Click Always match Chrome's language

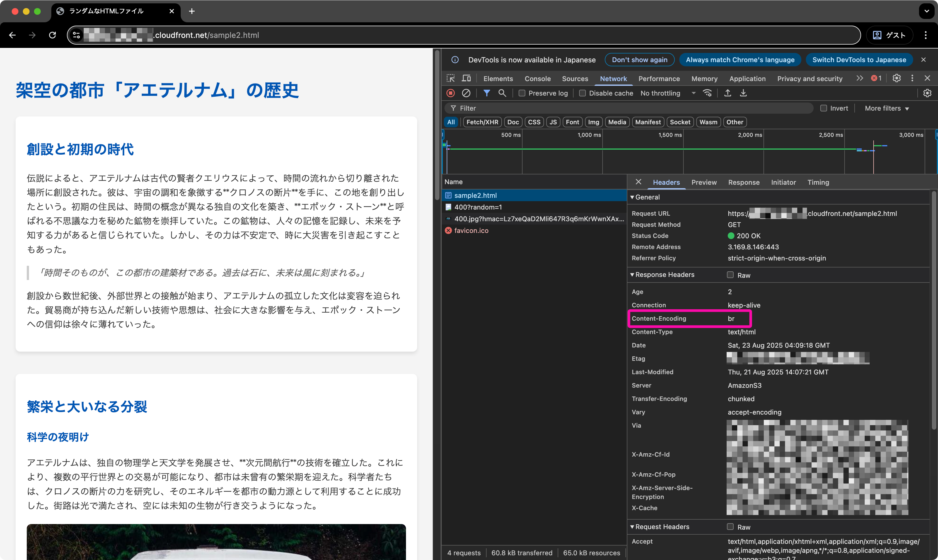(x=740, y=60)
